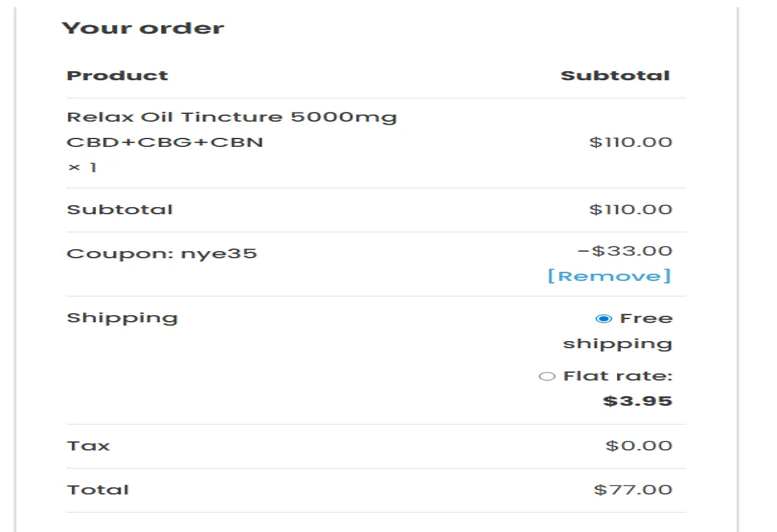Select the quantity indicator × 1
777x532 pixels.
click(x=81, y=166)
